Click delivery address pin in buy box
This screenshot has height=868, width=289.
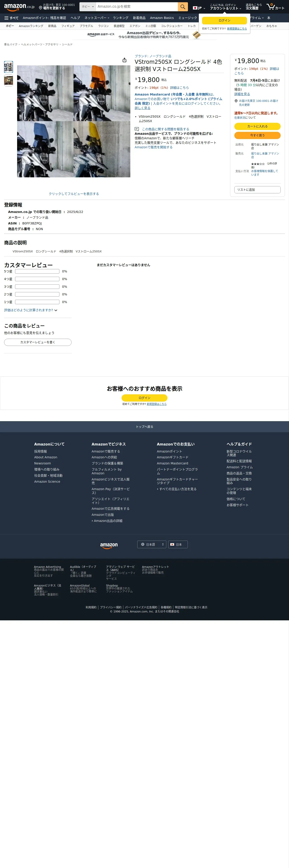tap(236, 101)
